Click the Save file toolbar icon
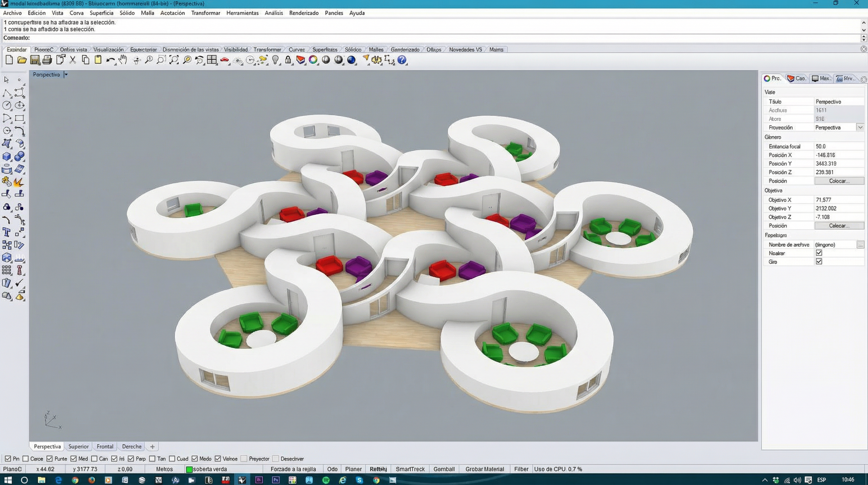The height and width of the screenshot is (485, 868). (x=34, y=60)
